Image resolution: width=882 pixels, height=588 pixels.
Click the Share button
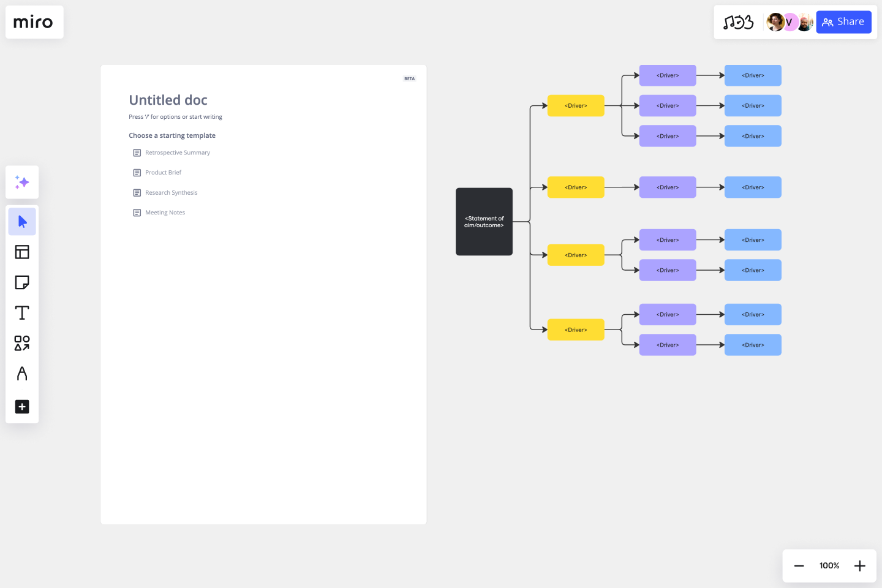click(x=843, y=22)
